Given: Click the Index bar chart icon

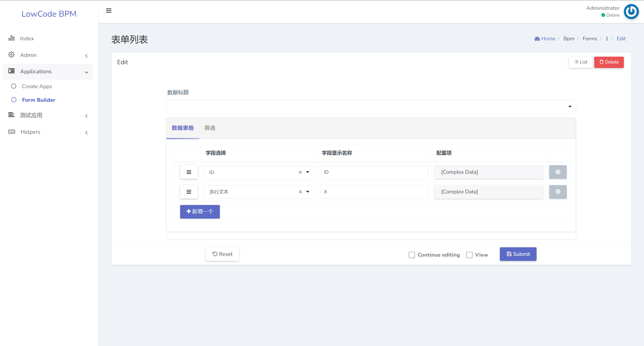Looking at the screenshot, I should point(11,38).
